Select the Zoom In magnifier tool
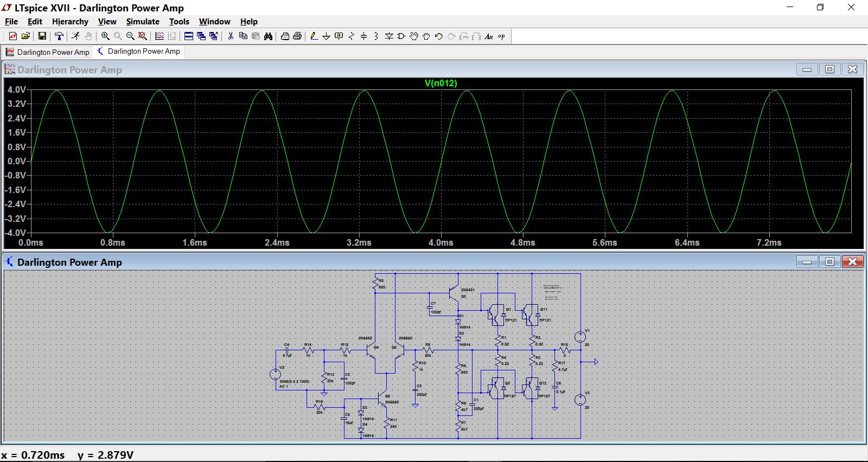Image resolution: width=868 pixels, height=462 pixels. pos(105,36)
